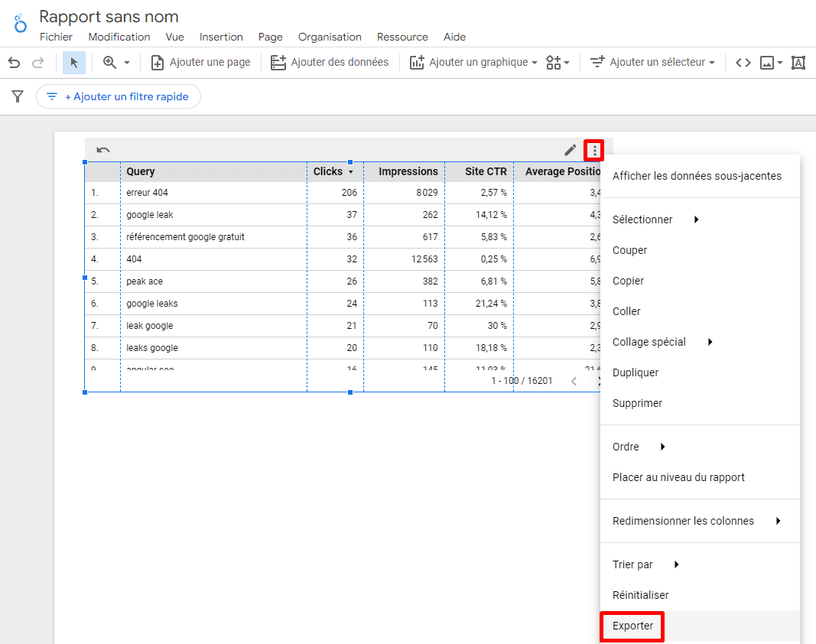
Task: Click the previous page arrow in table
Action: click(x=574, y=381)
